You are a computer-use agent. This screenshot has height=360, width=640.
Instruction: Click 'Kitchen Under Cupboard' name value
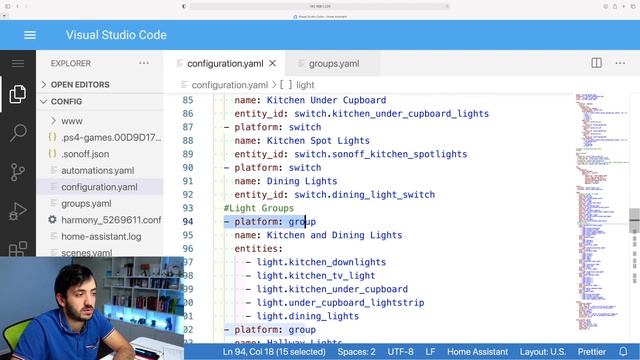pos(326,100)
